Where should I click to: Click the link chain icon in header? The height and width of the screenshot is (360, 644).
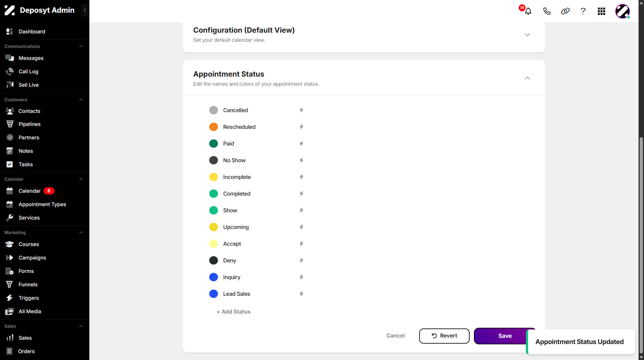pos(565,11)
